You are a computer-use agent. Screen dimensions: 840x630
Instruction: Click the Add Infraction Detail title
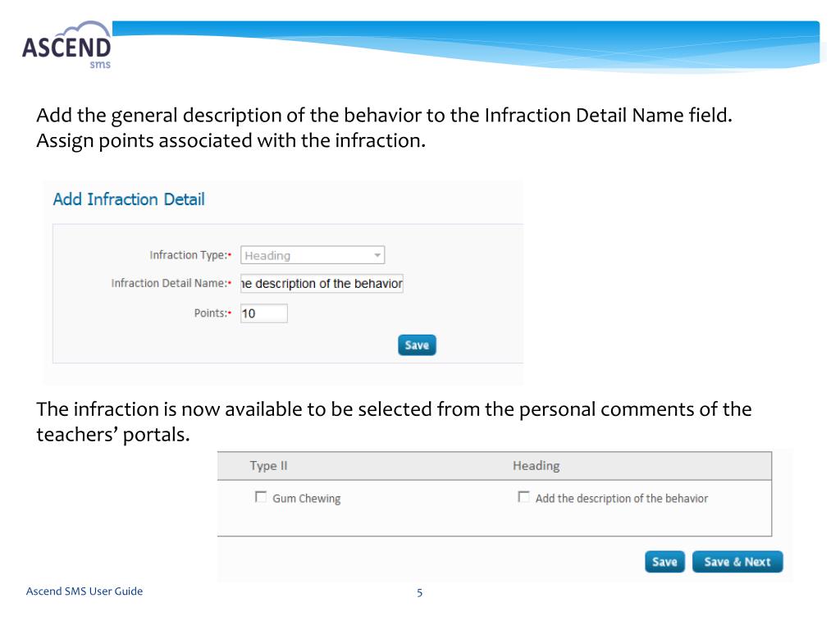click(129, 199)
